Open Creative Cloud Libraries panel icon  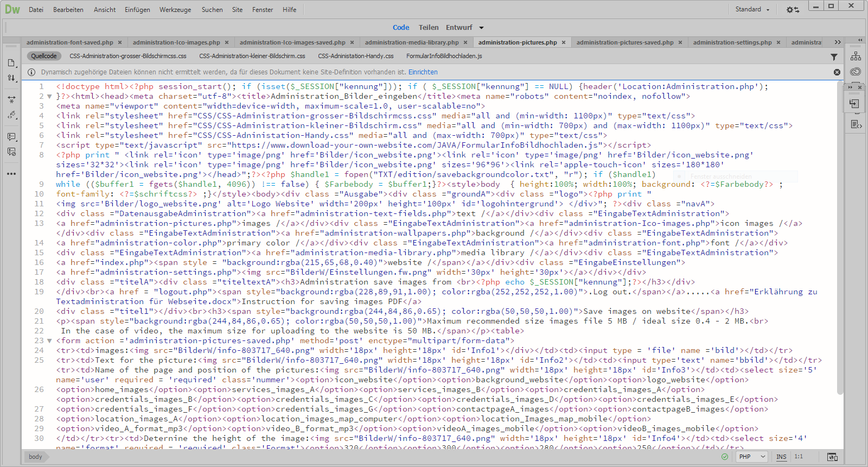[856, 72]
